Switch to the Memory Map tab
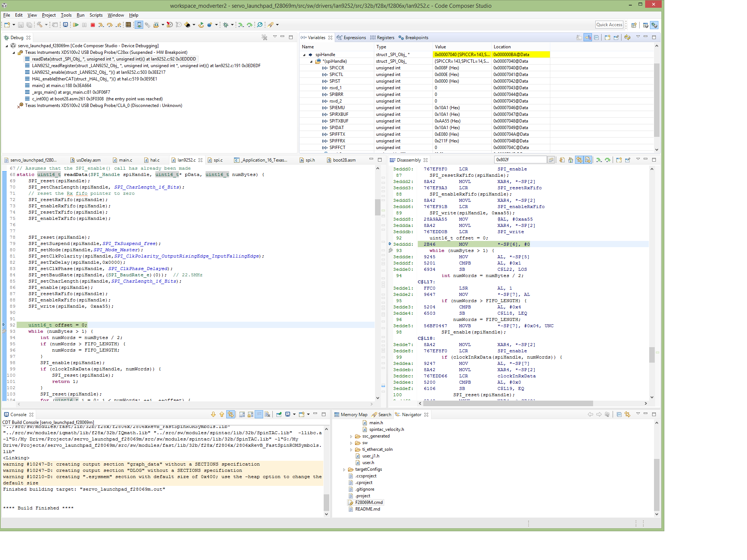The height and width of the screenshot is (560, 747). (x=351, y=415)
